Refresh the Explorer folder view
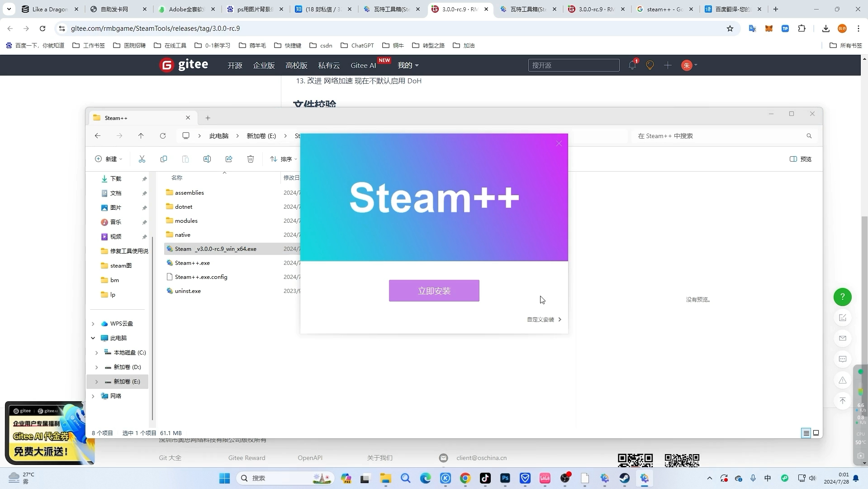Viewport: 868px width, 489px height. pos(162,136)
